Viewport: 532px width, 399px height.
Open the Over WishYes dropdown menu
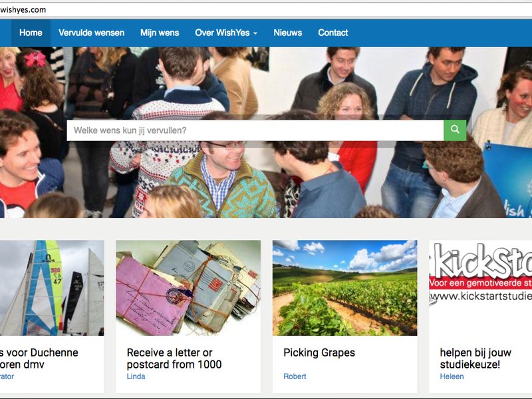226,33
